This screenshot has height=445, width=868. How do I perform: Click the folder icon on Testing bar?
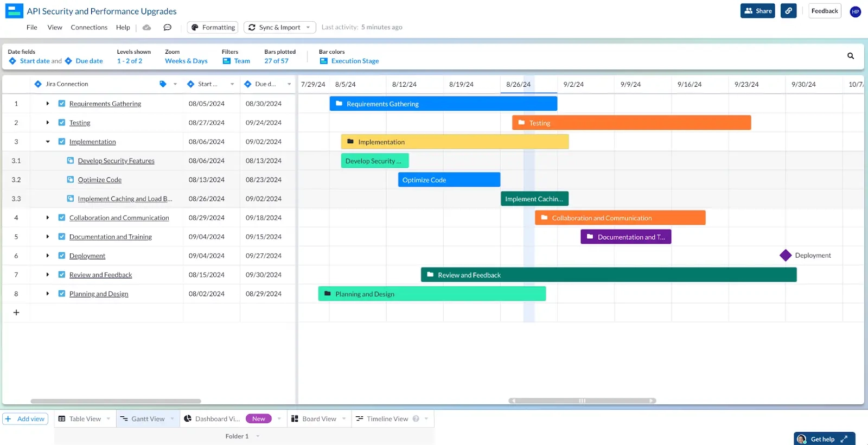tap(521, 123)
